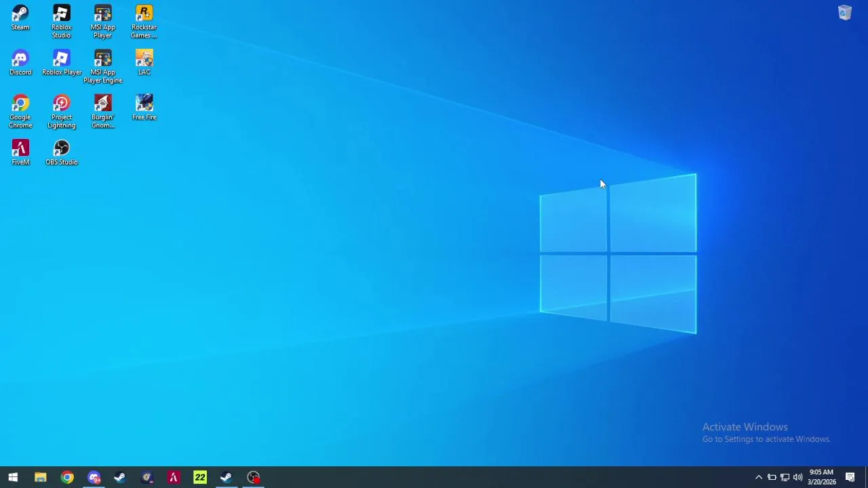Select the Rockstar Games desktop icon

click(144, 22)
